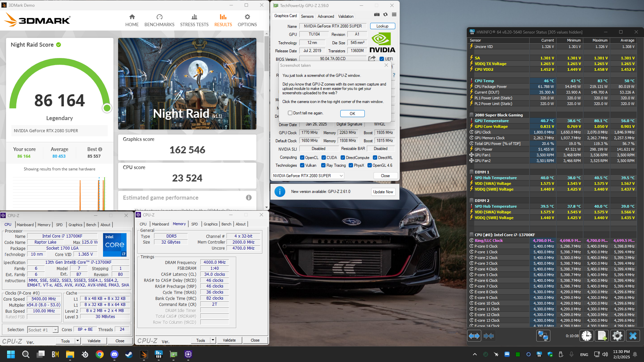Open the GPU selection dropdown in GPU-Z
644x362 pixels.
[308, 176]
